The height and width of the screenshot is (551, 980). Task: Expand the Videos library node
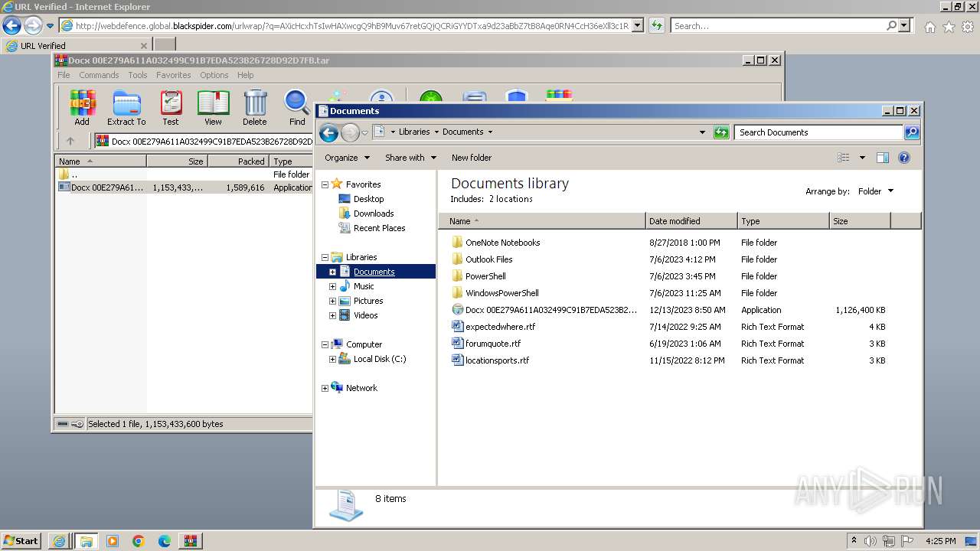click(x=332, y=316)
